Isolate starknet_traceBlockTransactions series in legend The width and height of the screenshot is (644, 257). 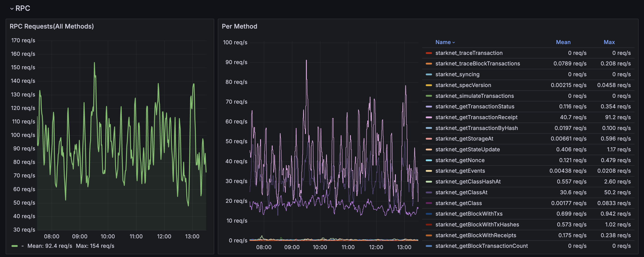pyautogui.click(x=477, y=64)
